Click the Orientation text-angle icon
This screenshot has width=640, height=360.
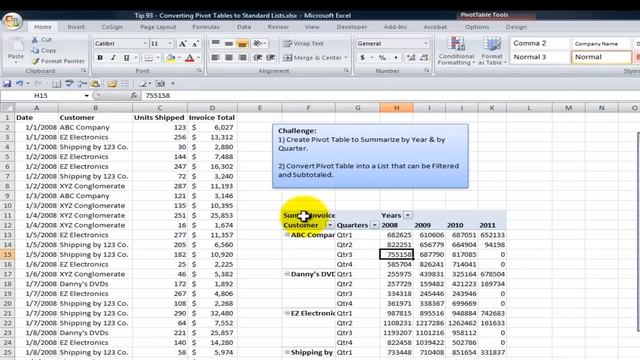coord(258,43)
